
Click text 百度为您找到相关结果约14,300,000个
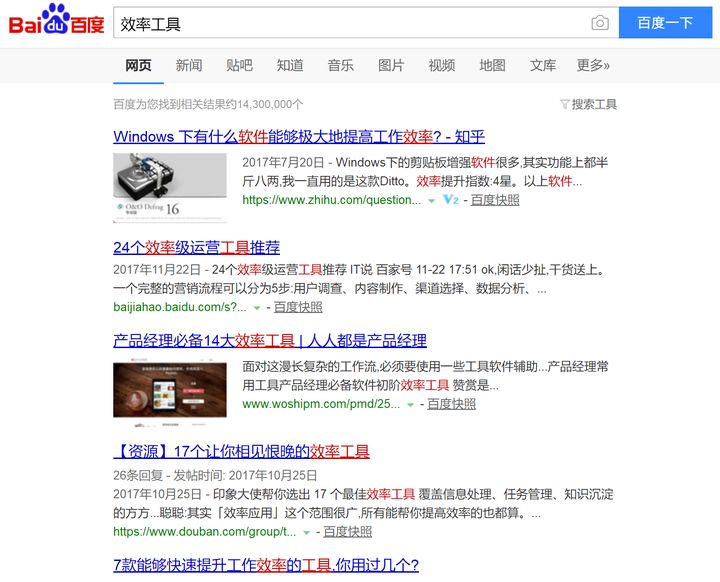pos(208,104)
